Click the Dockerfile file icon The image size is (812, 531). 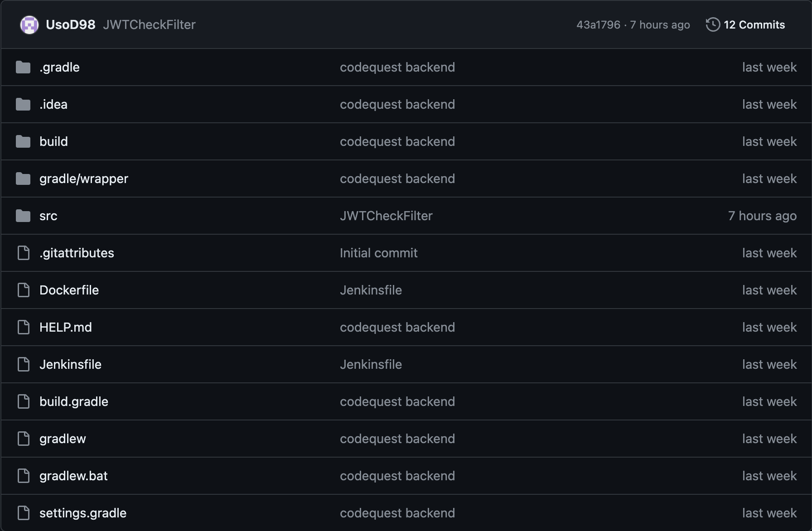tap(24, 290)
